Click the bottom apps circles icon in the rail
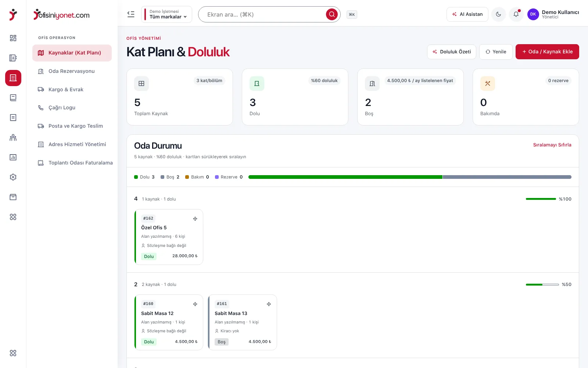 click(13, 353)
